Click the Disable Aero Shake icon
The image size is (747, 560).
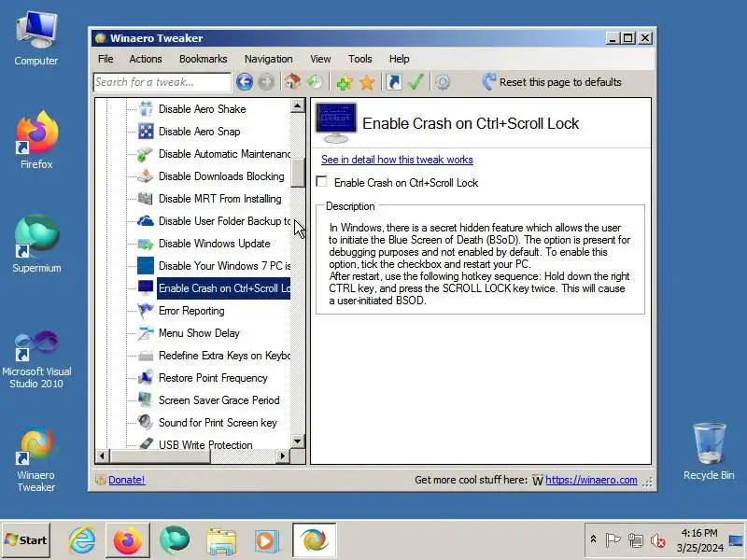coord(146,109)
